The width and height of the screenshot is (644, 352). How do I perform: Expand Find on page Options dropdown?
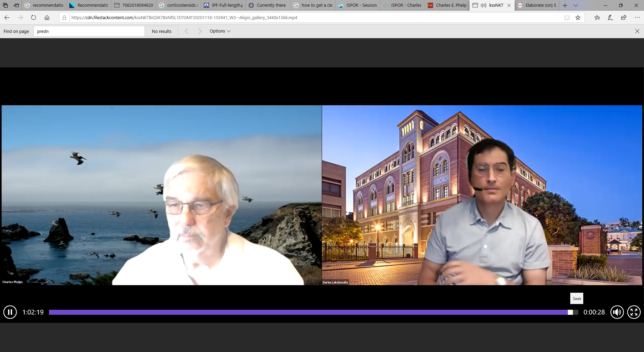pyautogui.click(x=220, y=31)
